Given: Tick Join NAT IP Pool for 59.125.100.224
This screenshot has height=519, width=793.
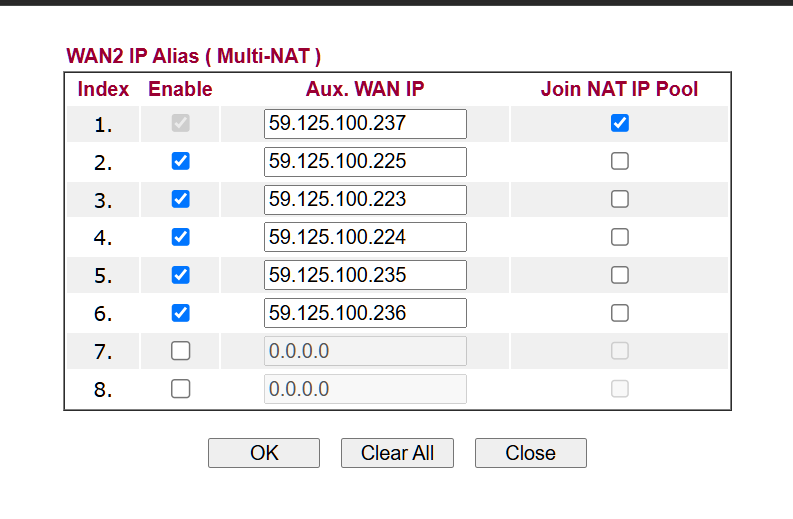Looking at the screenshot, I should point(620,237).
